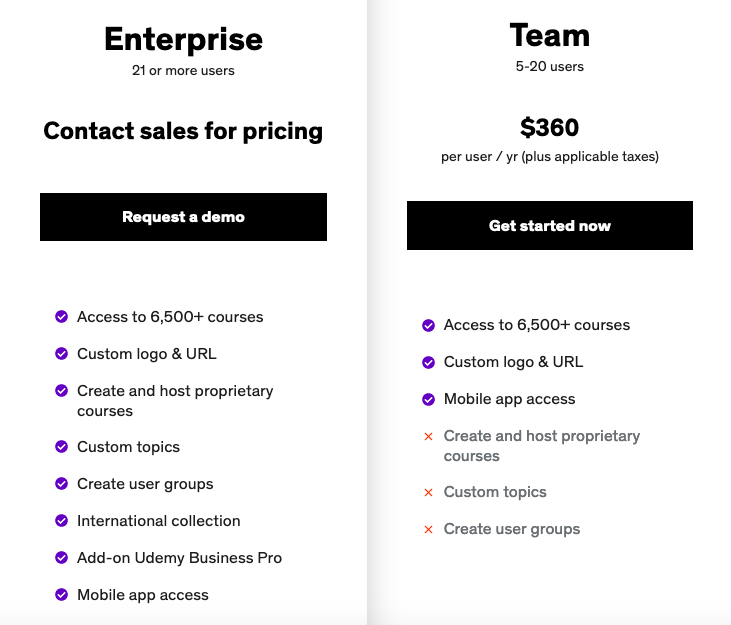
Task: Click checkmark beside Team Access to 6,500+ courses
Action: pyautogui.click(x=428, y=325)
